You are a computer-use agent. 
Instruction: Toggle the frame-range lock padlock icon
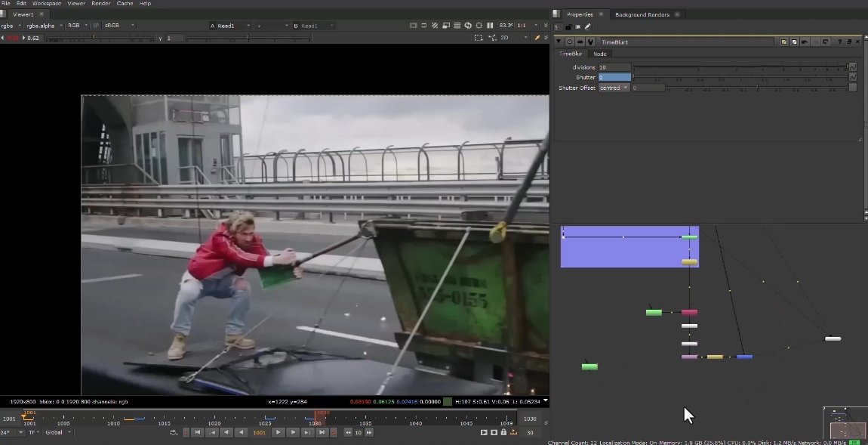[x=503, y=432]
